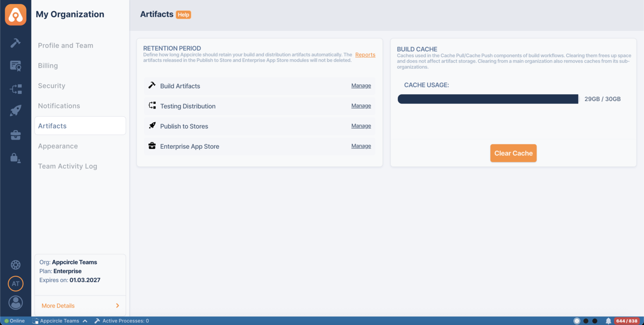Click the Appcircle logo at top left
Screen dimensions: 644x325
click(16, 14)
